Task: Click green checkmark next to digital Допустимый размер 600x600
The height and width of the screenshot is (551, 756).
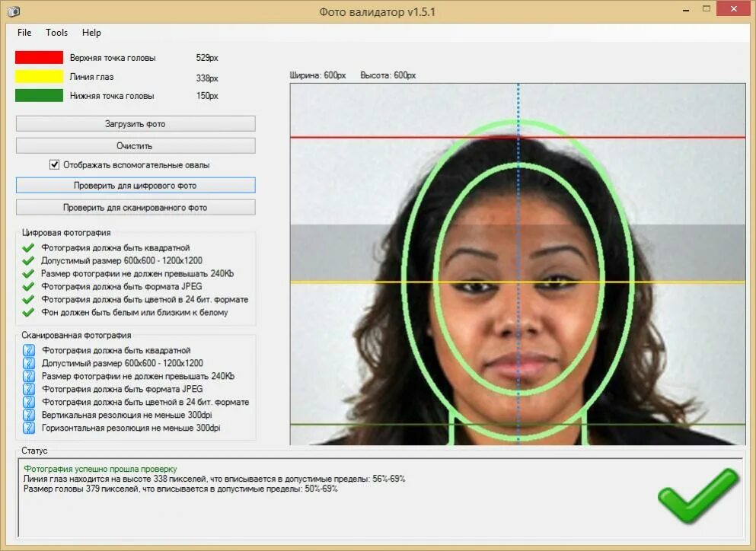Action: (28, 261)
